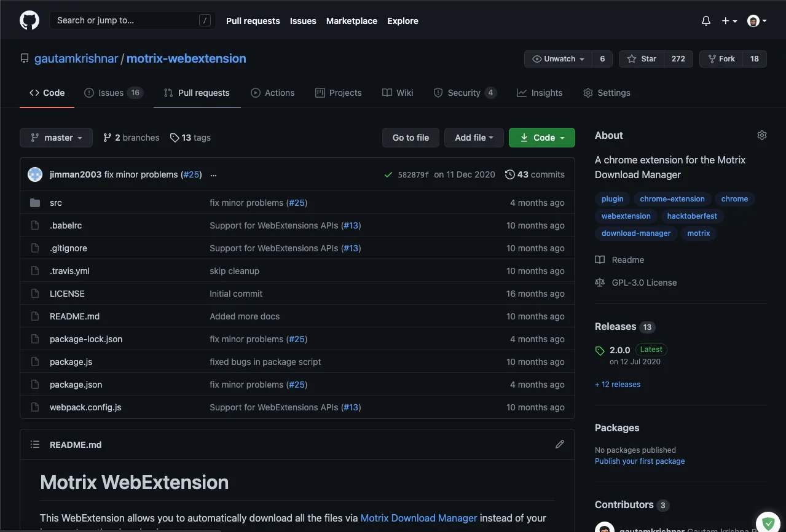Switch to the Settings tab
Viewport: 786px width, 532px height.
tap(607, 93)
